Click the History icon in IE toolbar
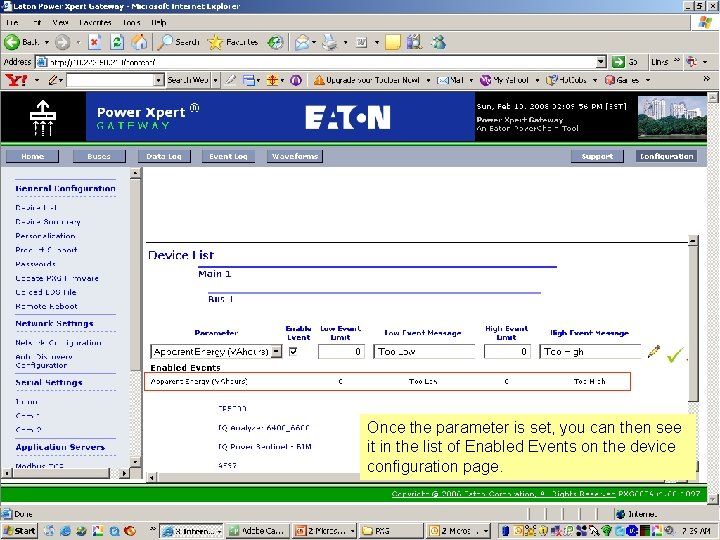The height and width of the screenshot is (540, 720). pyautogui.click(x=275, y=43)
